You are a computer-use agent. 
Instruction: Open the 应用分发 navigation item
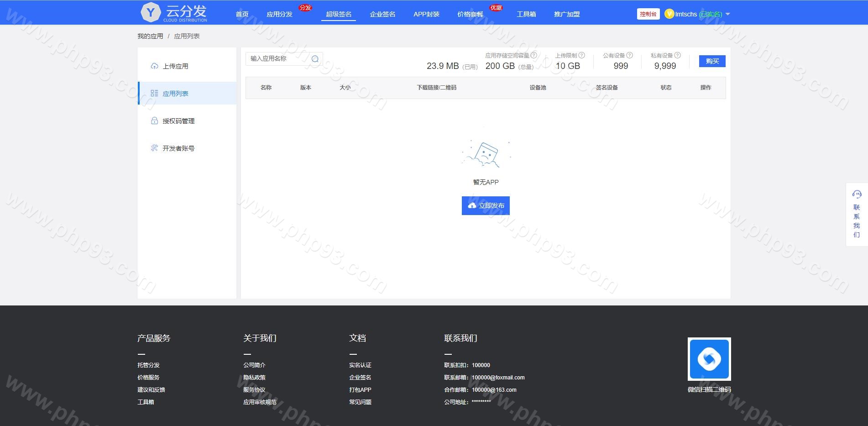[x=279, y=14]
